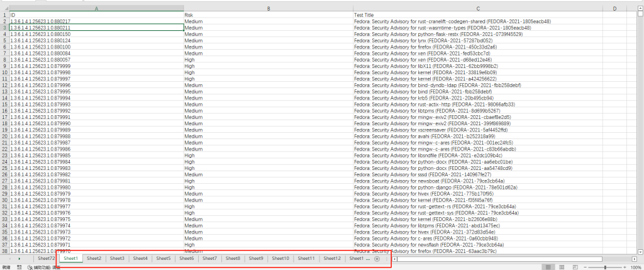644x270 pixels.
Task: Select column C header
Action: [478, 8]
